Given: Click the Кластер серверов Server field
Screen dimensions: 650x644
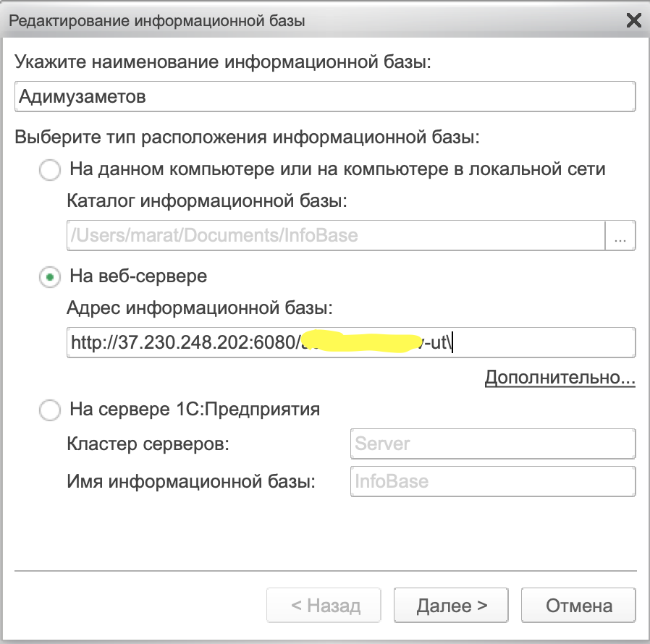Looking at the screenshot, I should coord(493,444).
